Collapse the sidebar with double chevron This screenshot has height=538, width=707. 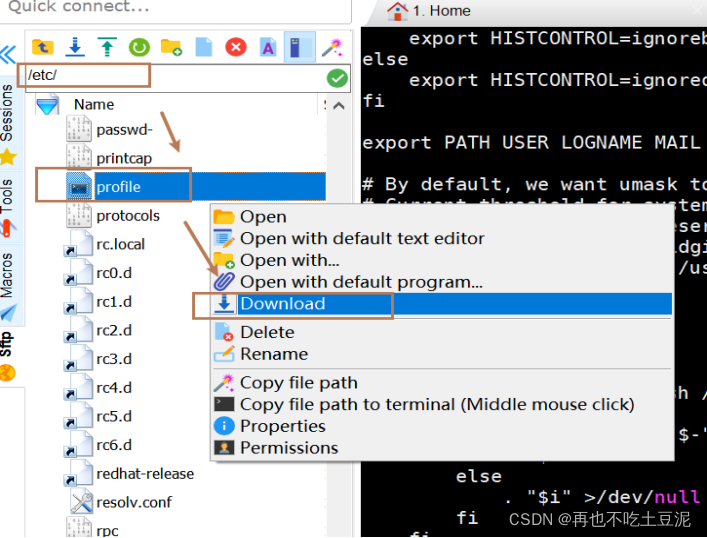pyautogui.click(x=9, y=55)
